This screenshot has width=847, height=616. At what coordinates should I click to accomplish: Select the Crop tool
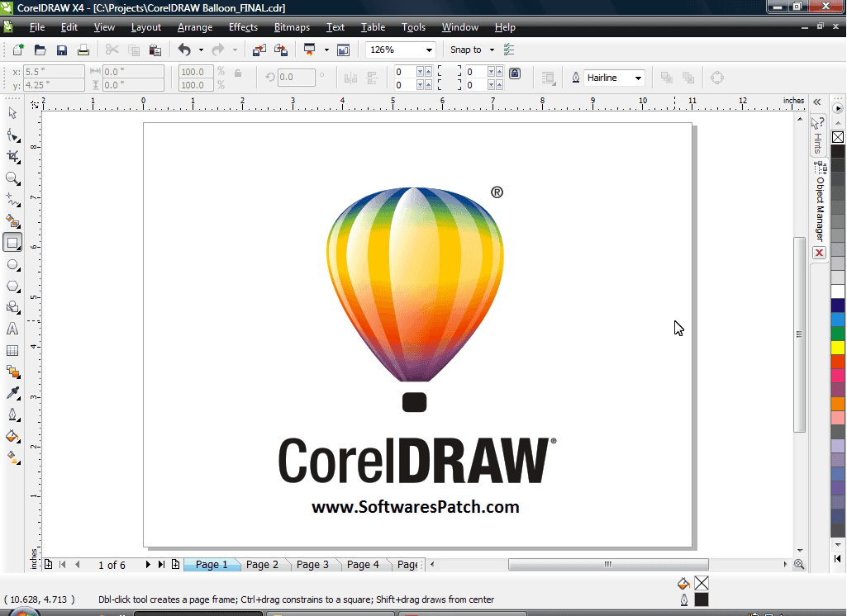[12, 157]
